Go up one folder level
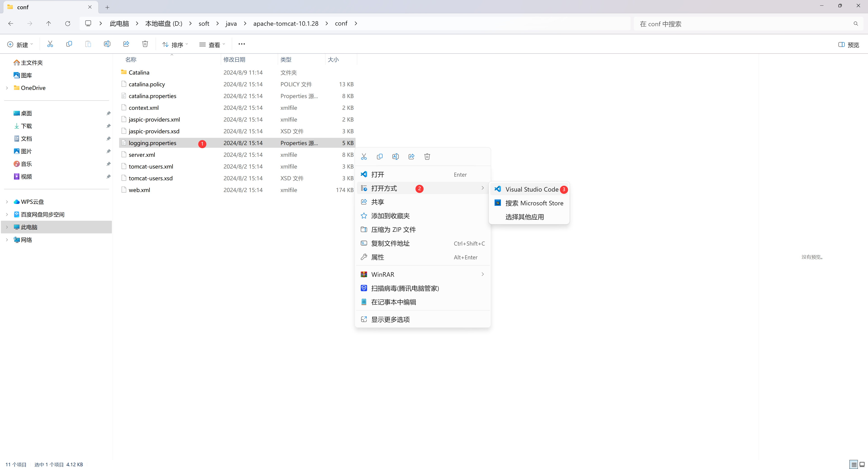Image resolution: width=868 pixels, height=469 pixels. point(49,23)
